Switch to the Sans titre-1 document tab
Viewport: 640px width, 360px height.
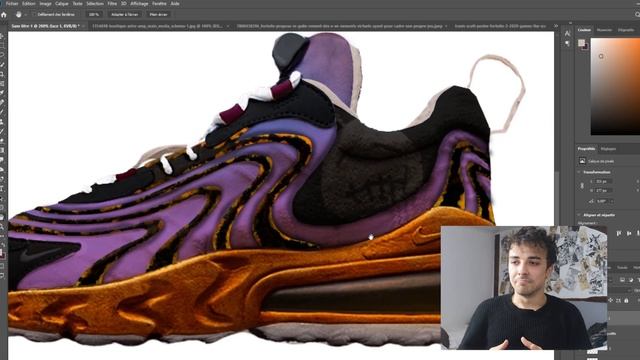click(x=45, y=26)
